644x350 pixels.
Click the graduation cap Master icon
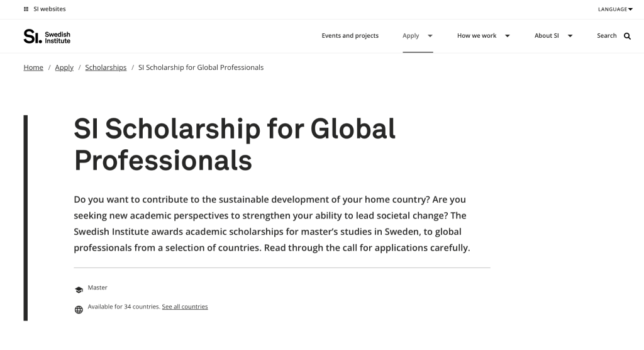pos(79,290)
